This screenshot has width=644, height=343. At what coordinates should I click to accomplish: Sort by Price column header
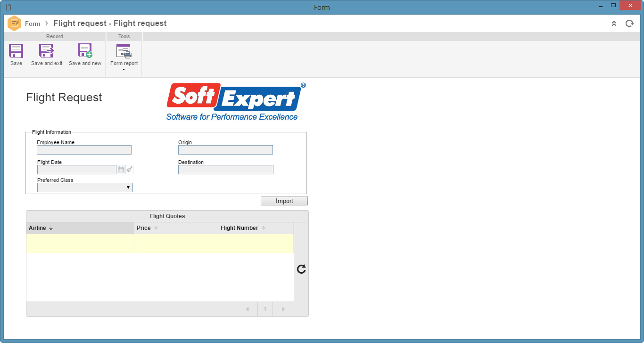tap(176, 228)
